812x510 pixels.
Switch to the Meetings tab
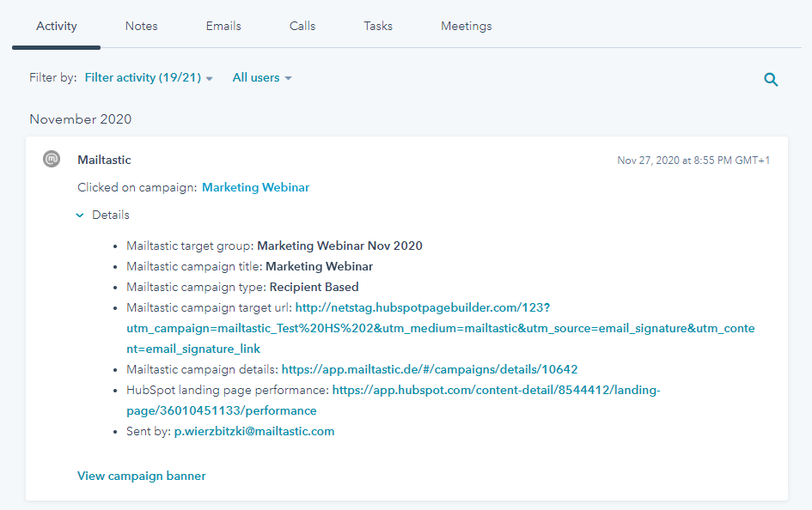tap(466, 26)
